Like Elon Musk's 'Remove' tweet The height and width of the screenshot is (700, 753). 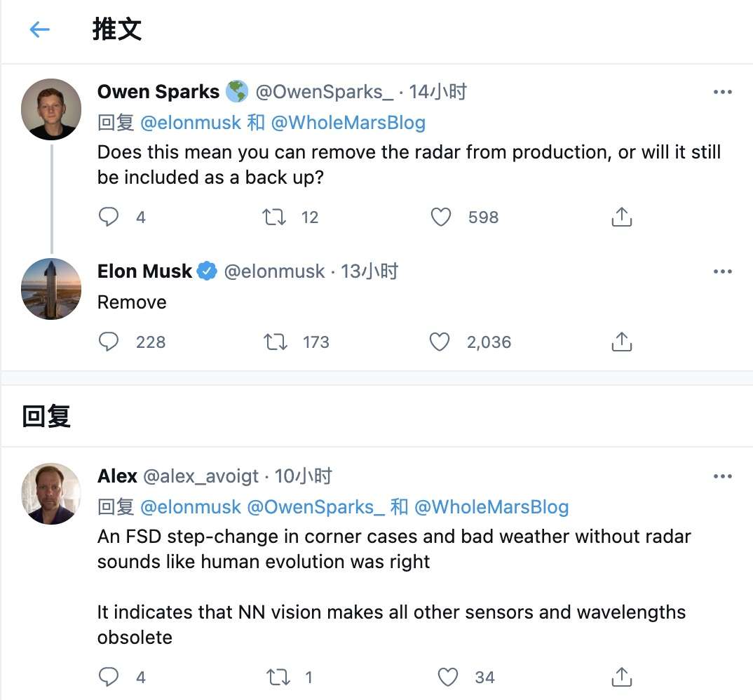pos(439,342)
